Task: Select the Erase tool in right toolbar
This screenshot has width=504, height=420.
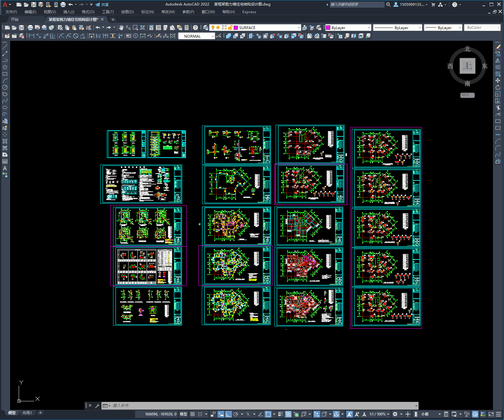Action: tap(498, 47)
